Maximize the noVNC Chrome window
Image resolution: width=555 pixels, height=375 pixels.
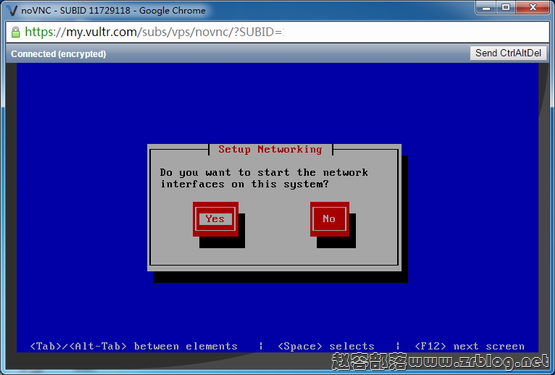point(506,8)
